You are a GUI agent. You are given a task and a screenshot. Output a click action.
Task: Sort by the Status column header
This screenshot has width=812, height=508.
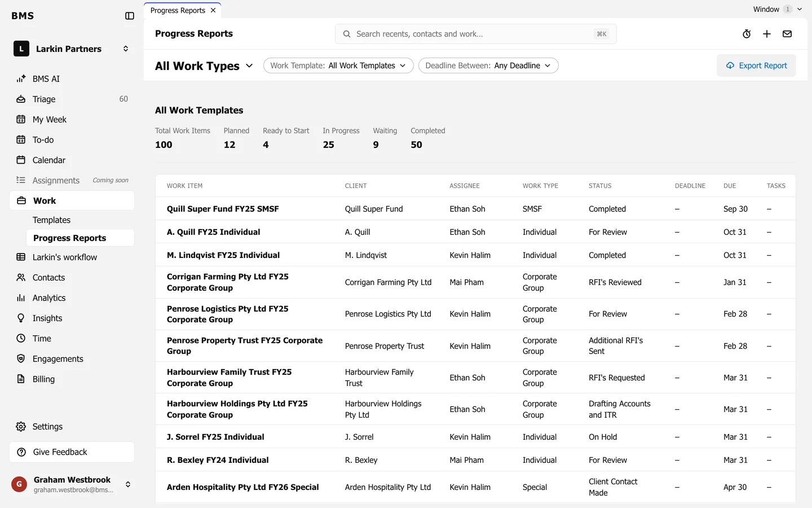coord(600,186)
